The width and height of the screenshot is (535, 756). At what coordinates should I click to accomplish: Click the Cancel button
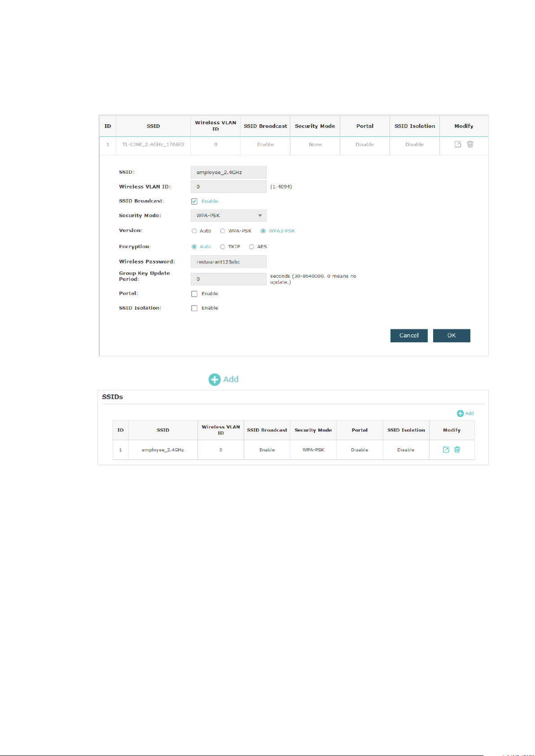pos(409,336)
